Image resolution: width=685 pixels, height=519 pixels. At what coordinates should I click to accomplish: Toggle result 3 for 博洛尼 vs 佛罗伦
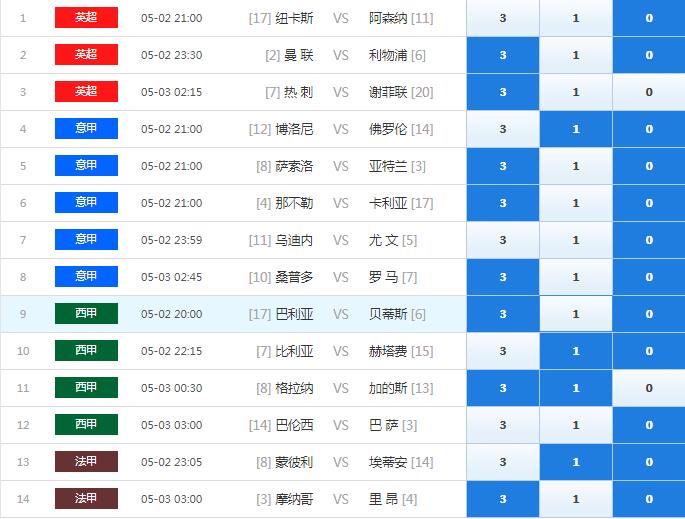(x=503, y=129)
